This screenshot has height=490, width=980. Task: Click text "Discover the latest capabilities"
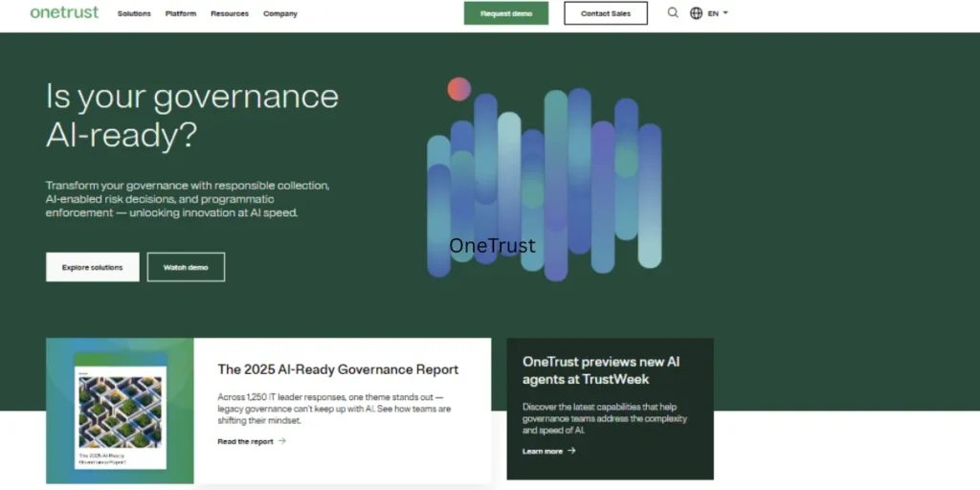coord(605,418)
